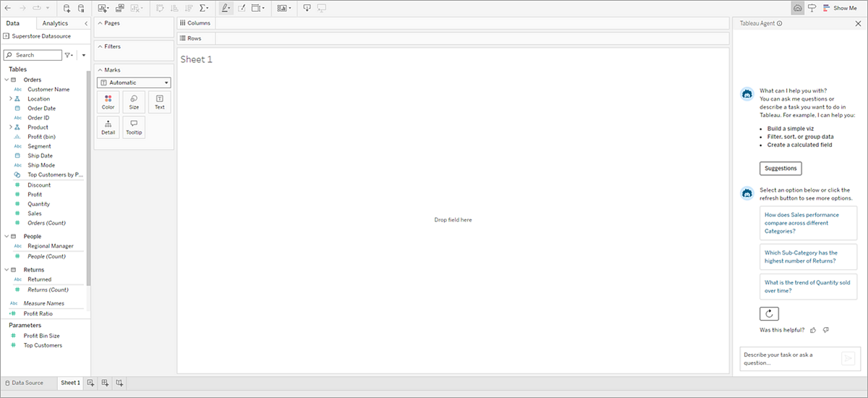Select the Regional Manager field
The image size is (868, 398).
(50, 246)
